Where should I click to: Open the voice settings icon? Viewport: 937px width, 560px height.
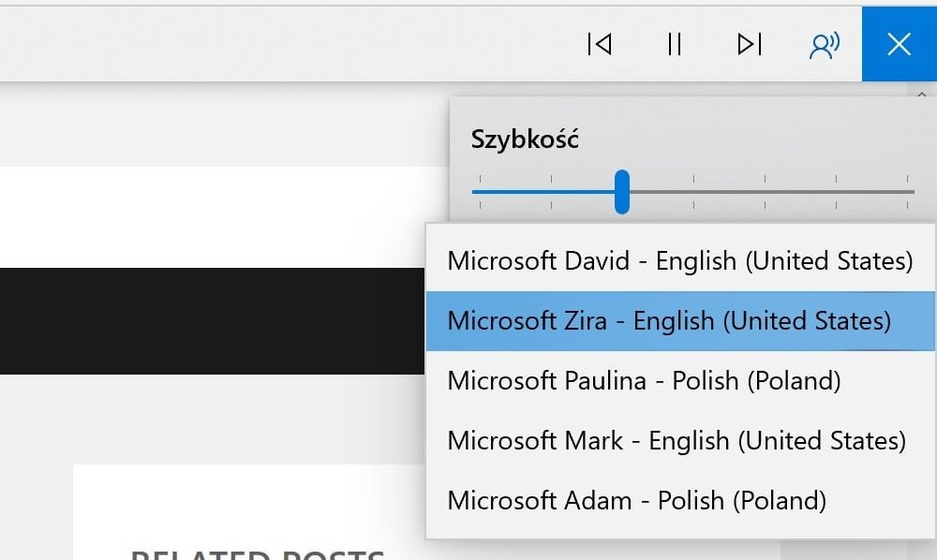click(x=825, y=45)
